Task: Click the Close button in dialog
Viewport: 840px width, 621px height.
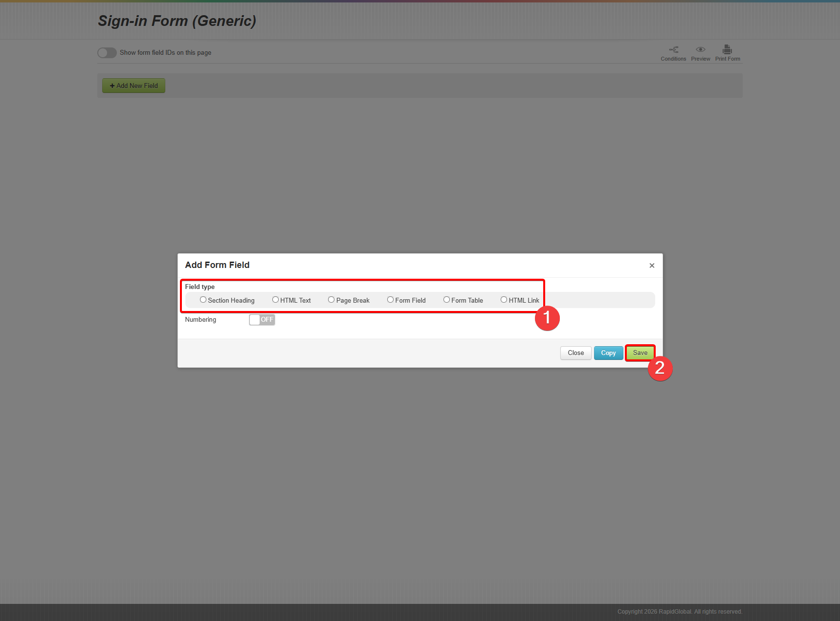Action: [x=575, y=353]
